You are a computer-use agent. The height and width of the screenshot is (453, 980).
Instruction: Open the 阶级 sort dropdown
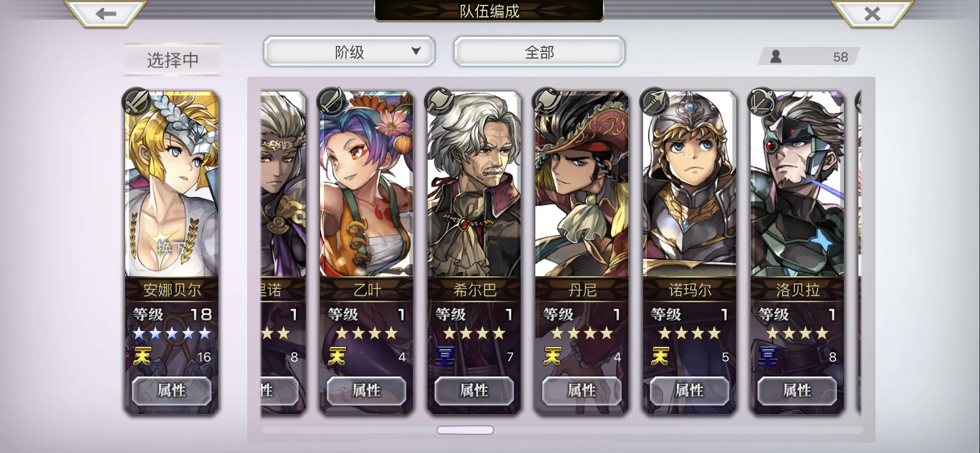click(x=349, y=52)
